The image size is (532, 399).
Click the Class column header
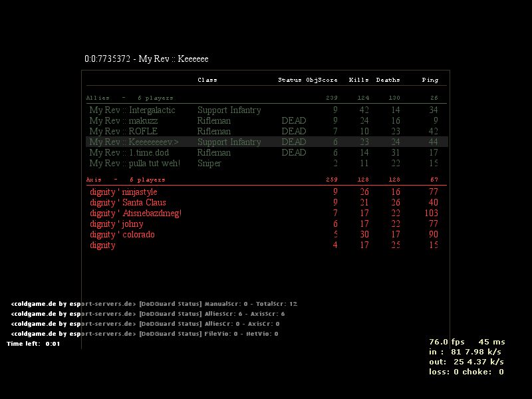[207, 80]
